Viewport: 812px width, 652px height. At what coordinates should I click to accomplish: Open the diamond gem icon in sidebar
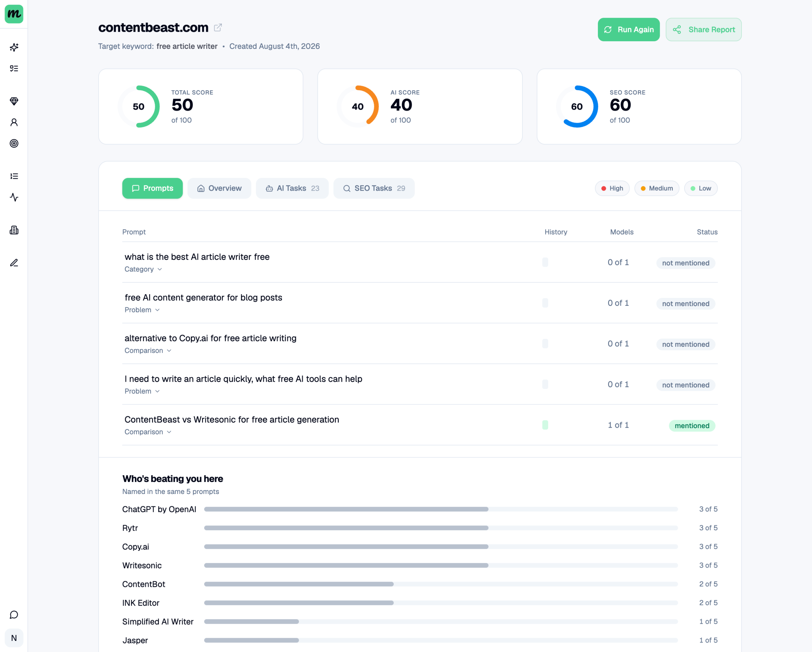[14, 101]
